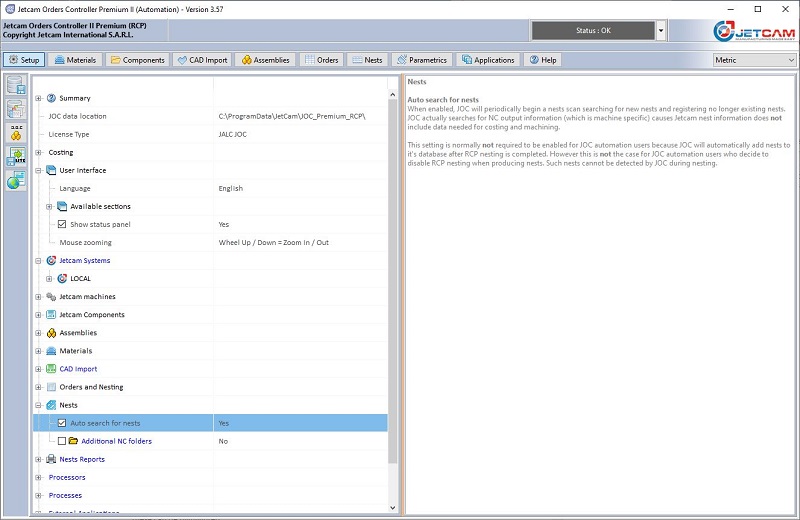Click the Nests Reports printer icon
Screen dimensions: 800x520
point(51,459)
